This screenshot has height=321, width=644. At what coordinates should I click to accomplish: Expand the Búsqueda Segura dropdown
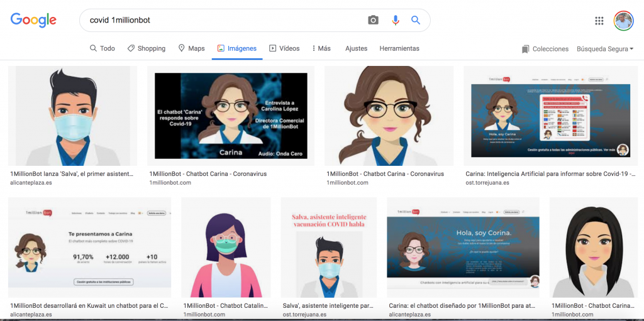605,49
